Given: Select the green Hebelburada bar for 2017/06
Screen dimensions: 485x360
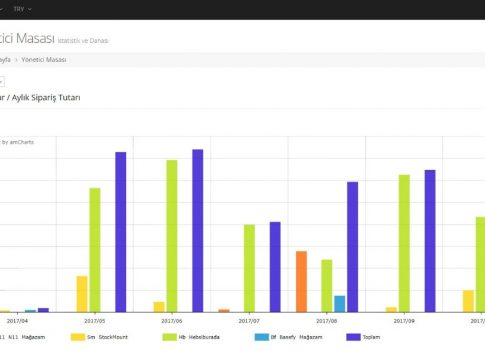Looking at the screenshot, I should [x=172, y=236].
